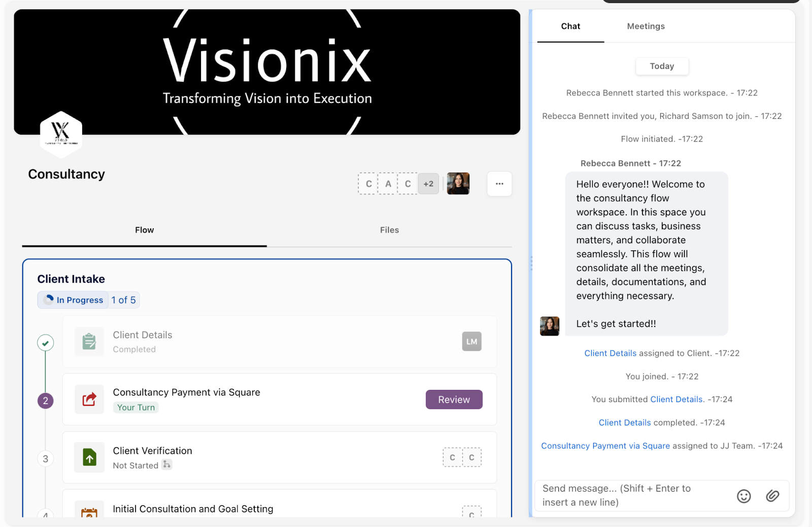Click the Client Verification upload file icon
The height and width of the screenshot is (527, 812).
click(89, 457)
